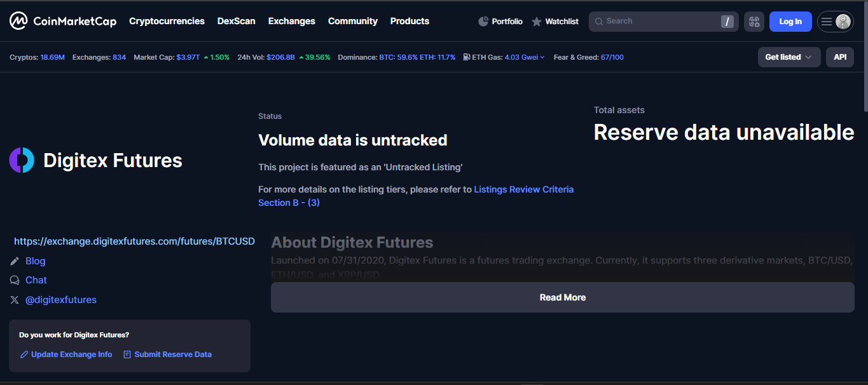Image resolution: width=868 pixels, height=385 pixels.
Task: Click the CoinMarketCap logo
Action: [63, 21]
